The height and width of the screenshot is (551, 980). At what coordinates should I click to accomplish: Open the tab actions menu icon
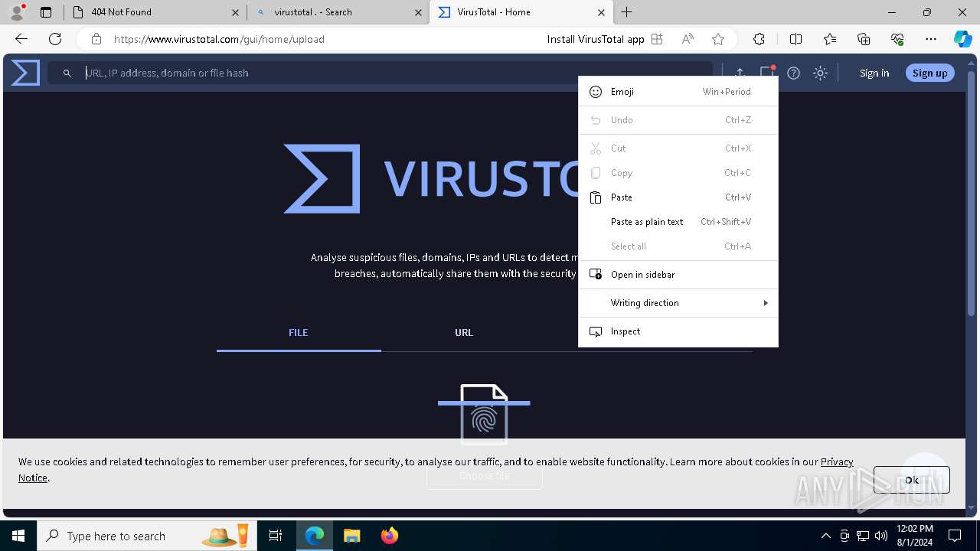[46, 12]
